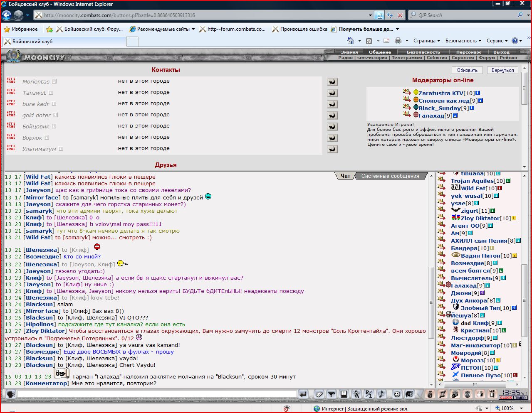This screenshot has width=532, height=413.
Task: Click the funnel filter icon in chat toolbar
Action: click(332, 394)
